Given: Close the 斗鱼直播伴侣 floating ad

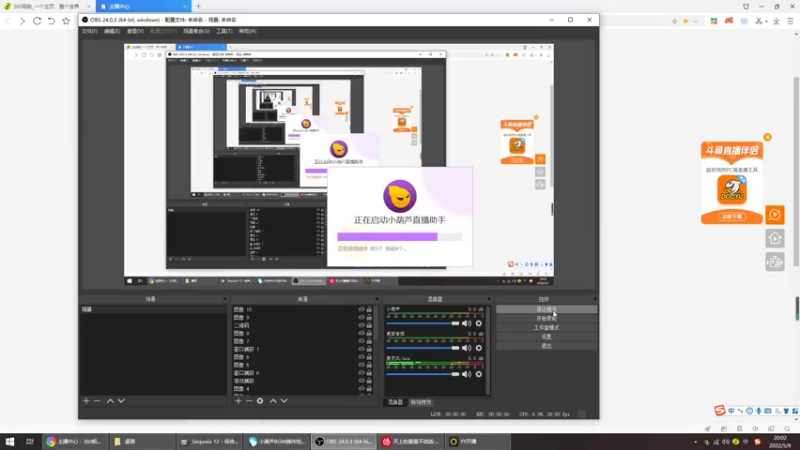Looking at the screenshot, I should [767, 137].
